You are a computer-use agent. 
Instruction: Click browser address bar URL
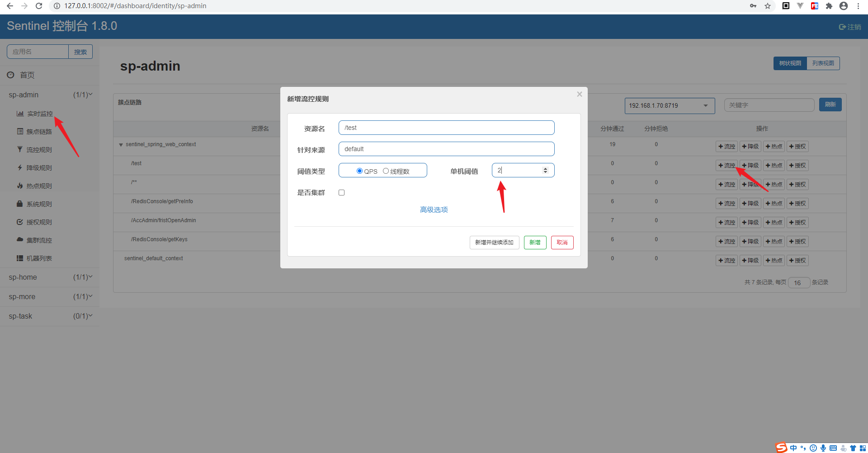coord(135,6)
